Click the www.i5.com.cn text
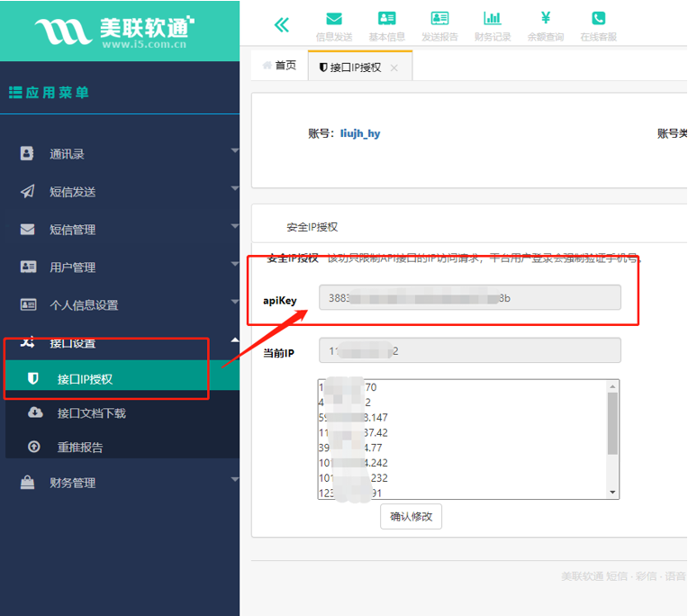The width and height of the screenshot is (688, 616). (144, 44)
